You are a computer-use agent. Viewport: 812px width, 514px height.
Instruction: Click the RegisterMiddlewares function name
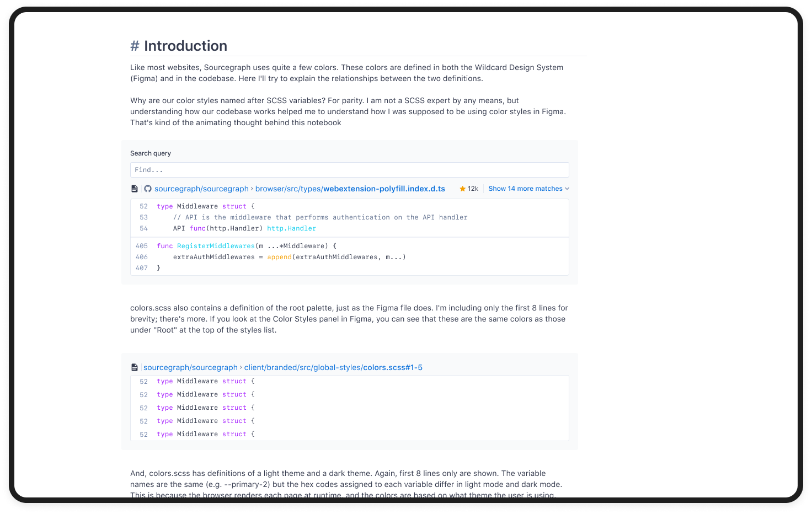click(216, 246)
